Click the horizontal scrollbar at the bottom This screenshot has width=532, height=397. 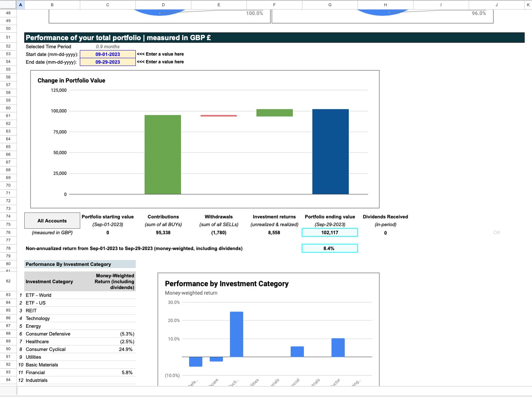pos(258,394)
